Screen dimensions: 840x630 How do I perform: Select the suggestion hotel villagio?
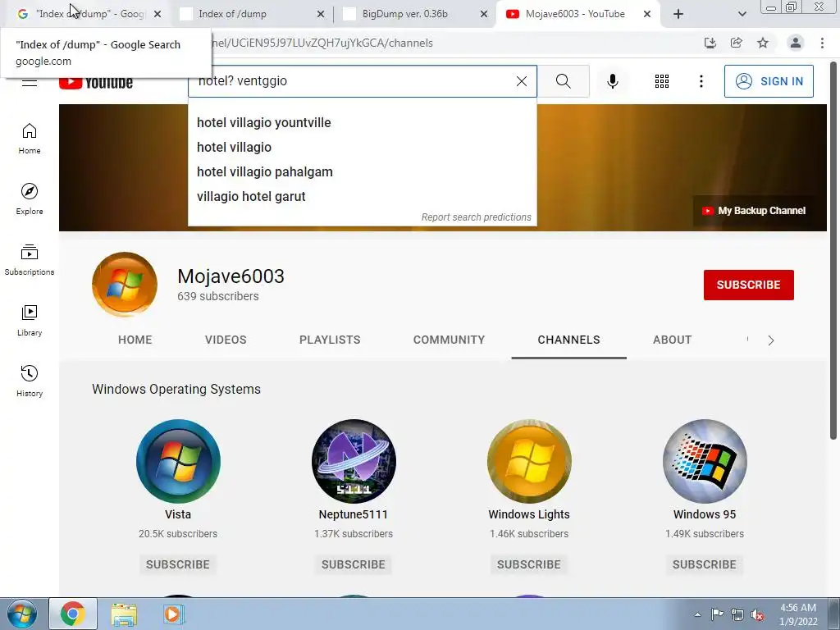(x=362, y=148)
